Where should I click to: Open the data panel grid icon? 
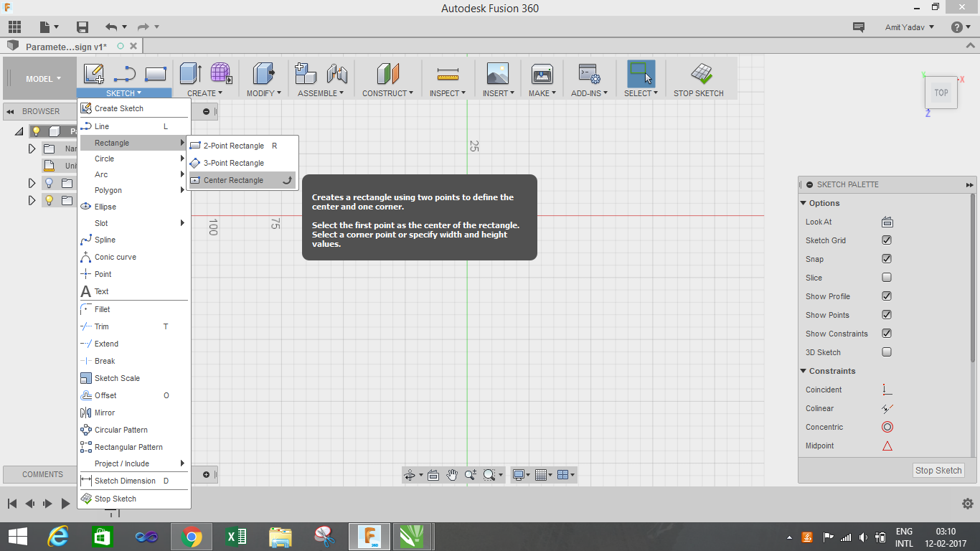[x=14, y=27]
